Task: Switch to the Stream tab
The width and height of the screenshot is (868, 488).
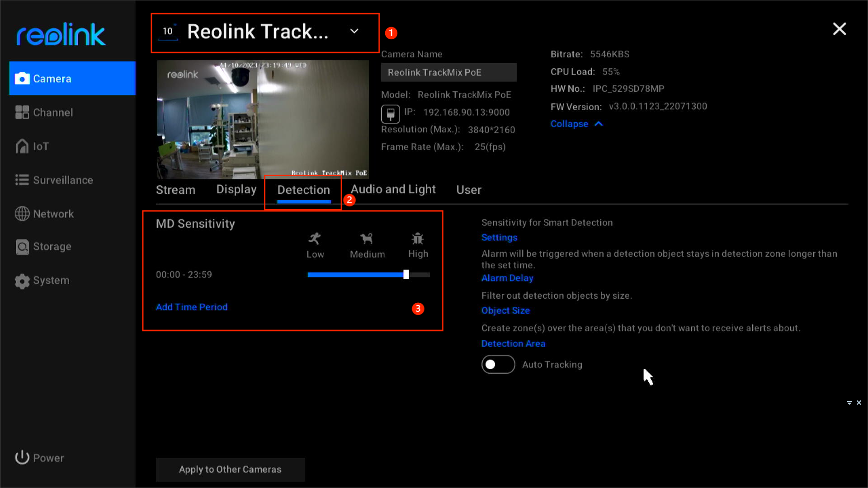Action: [x=175, y=190]
